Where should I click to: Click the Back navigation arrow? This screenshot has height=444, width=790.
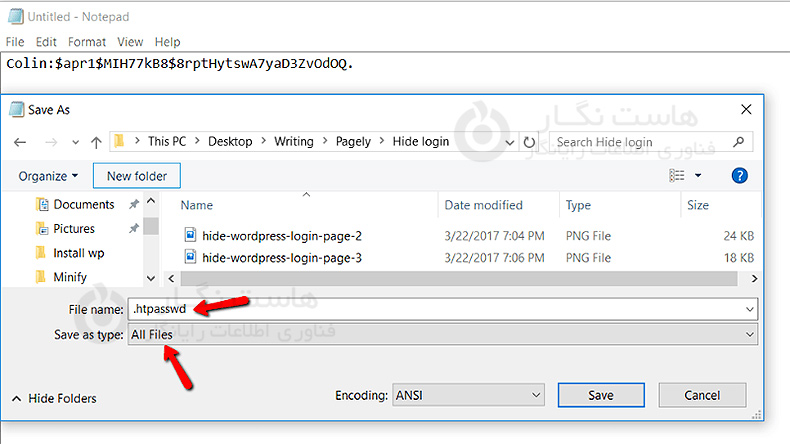point(23,142)
